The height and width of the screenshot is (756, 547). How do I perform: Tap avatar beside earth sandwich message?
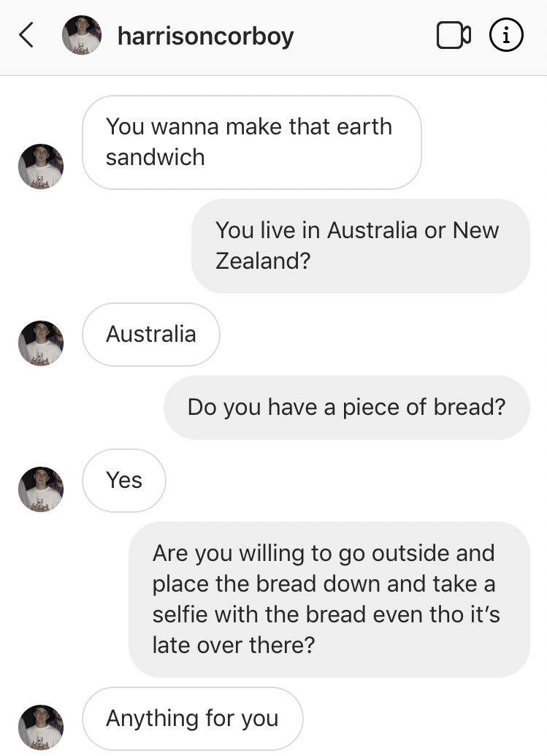[41, 167]
